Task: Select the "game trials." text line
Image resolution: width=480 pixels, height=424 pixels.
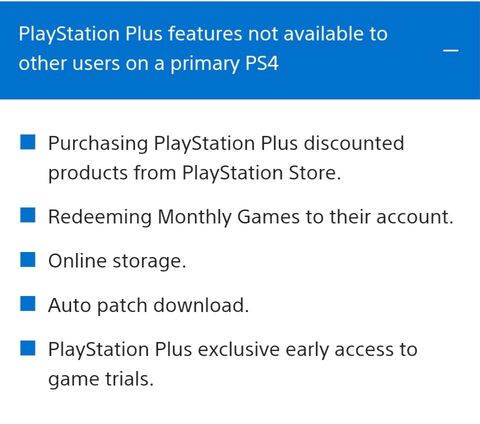Action: tap(101, 380)
